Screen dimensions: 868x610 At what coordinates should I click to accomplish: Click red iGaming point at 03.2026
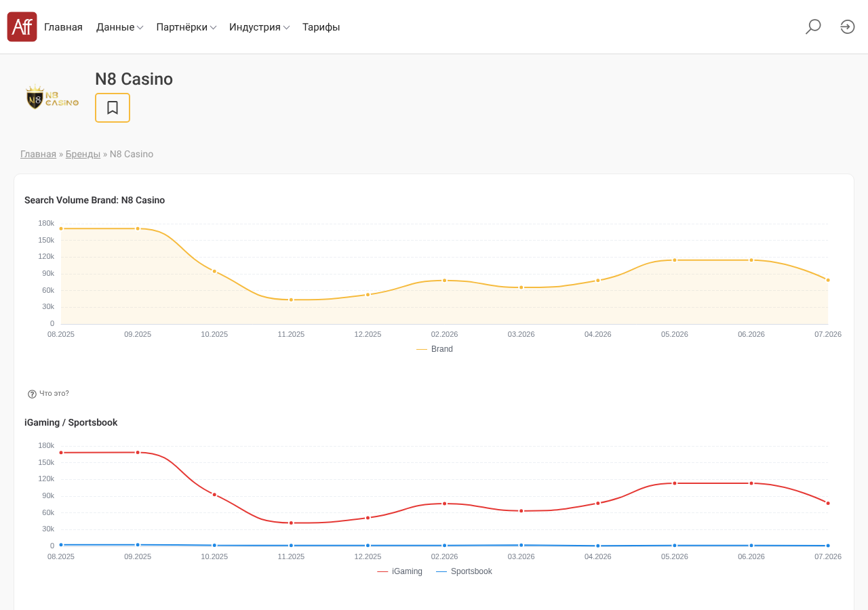(521, 510)
